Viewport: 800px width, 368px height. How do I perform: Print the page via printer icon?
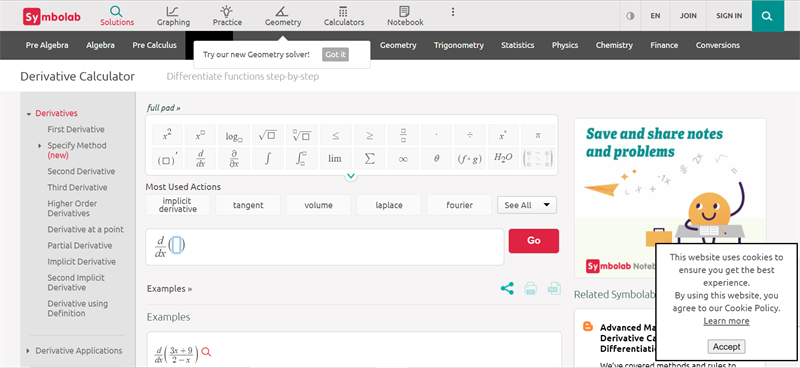531,288
